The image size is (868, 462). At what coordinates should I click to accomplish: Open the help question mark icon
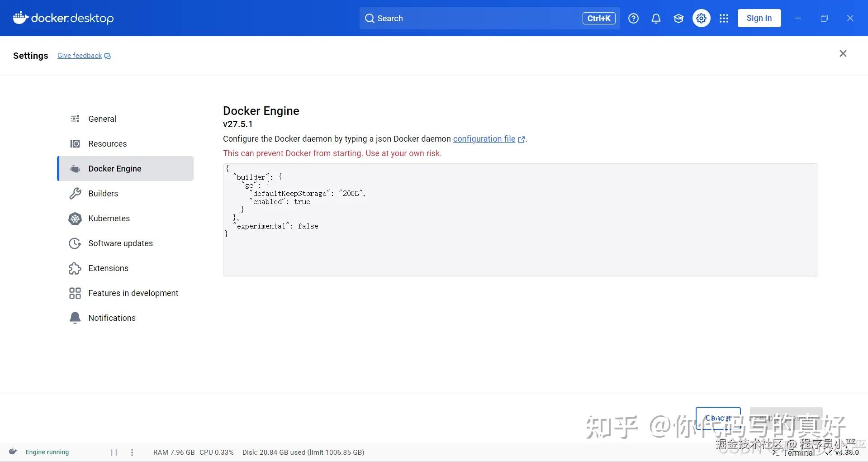(633, 18)
